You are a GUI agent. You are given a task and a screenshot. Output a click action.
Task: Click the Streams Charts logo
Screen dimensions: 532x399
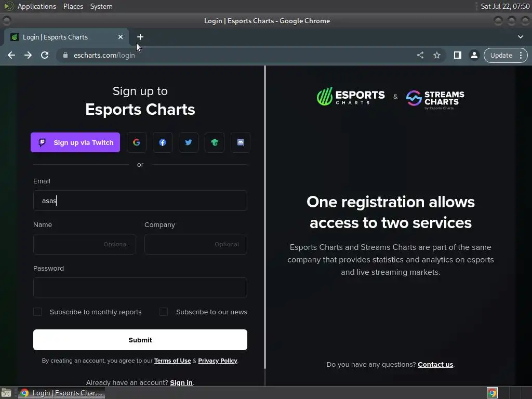click(x=435, y=99)
